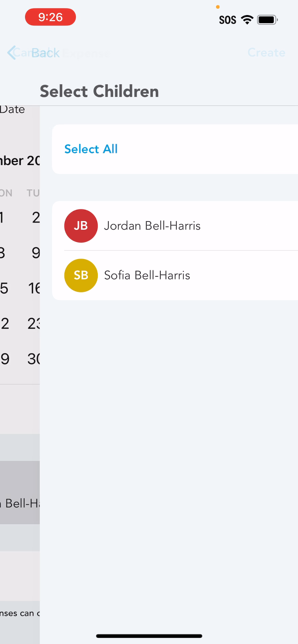Tap the back chevron arrow
Viewport: 298px width, 644px height.
[12, 53]
